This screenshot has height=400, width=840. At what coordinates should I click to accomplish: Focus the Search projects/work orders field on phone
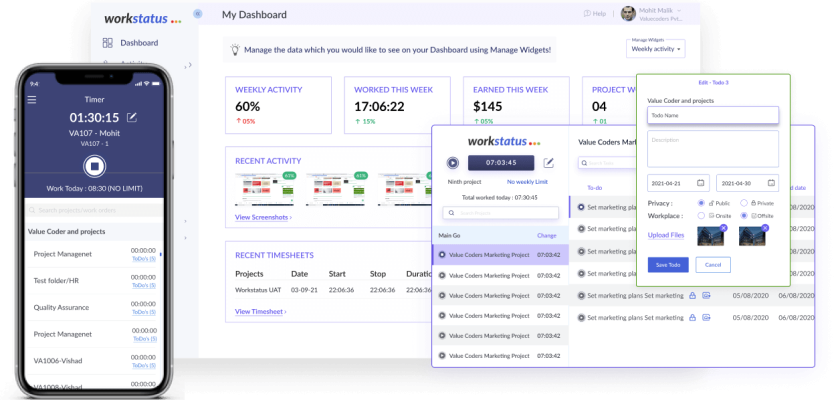94,210
